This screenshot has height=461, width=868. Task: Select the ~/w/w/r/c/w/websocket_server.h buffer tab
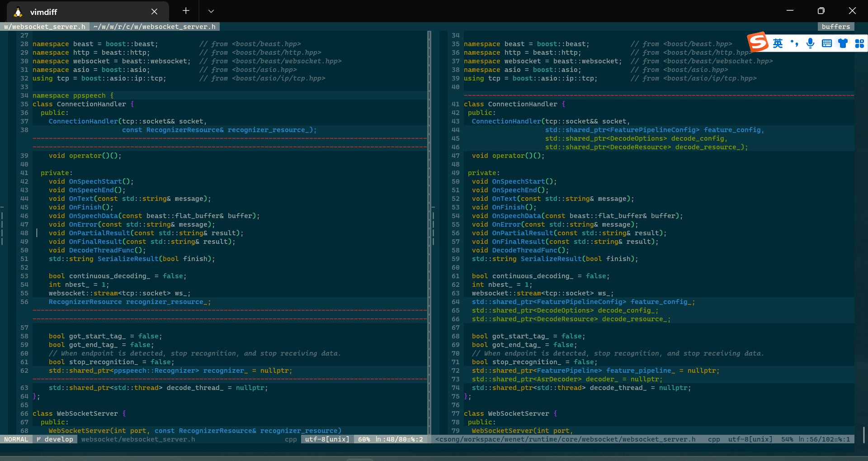(155, 26)
